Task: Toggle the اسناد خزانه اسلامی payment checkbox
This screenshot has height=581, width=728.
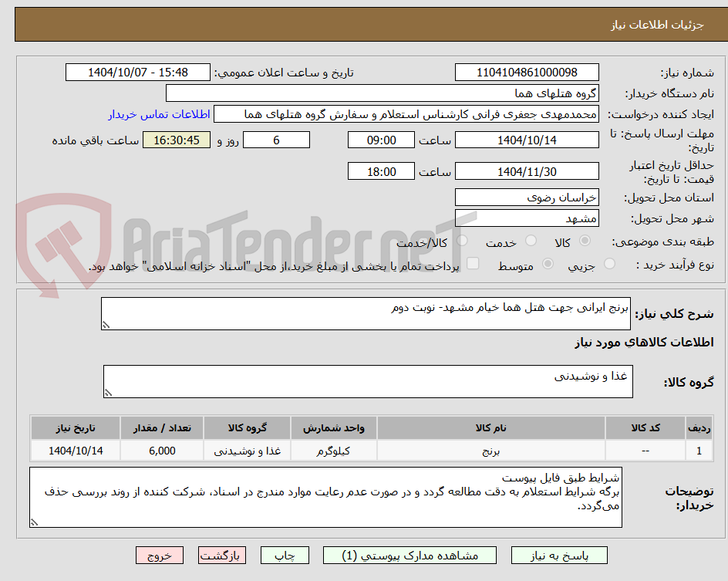Action: [x=473, y=263]
